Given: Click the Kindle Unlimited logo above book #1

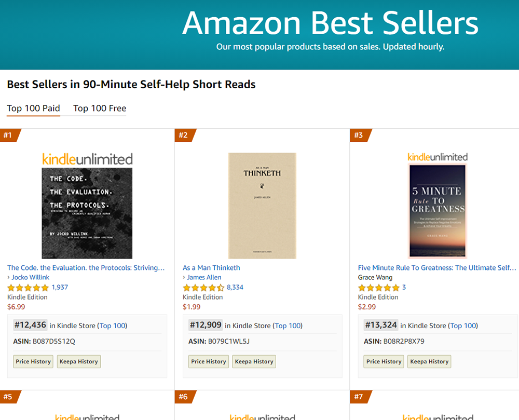Looking at the screenshot, I should [87, 159].
